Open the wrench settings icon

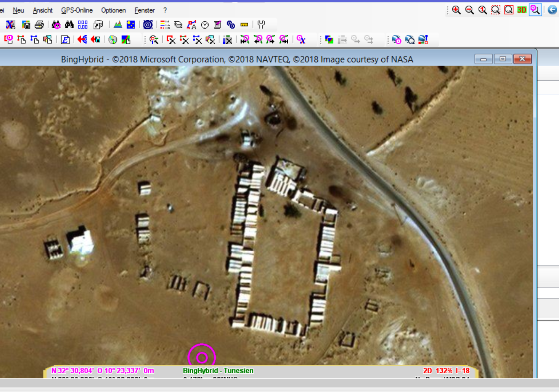coord(261,25)
